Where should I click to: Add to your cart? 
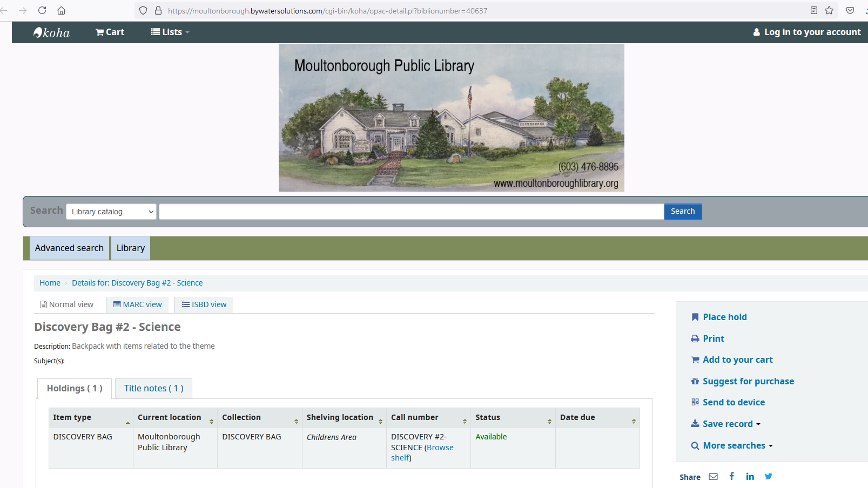coord(732,360)
